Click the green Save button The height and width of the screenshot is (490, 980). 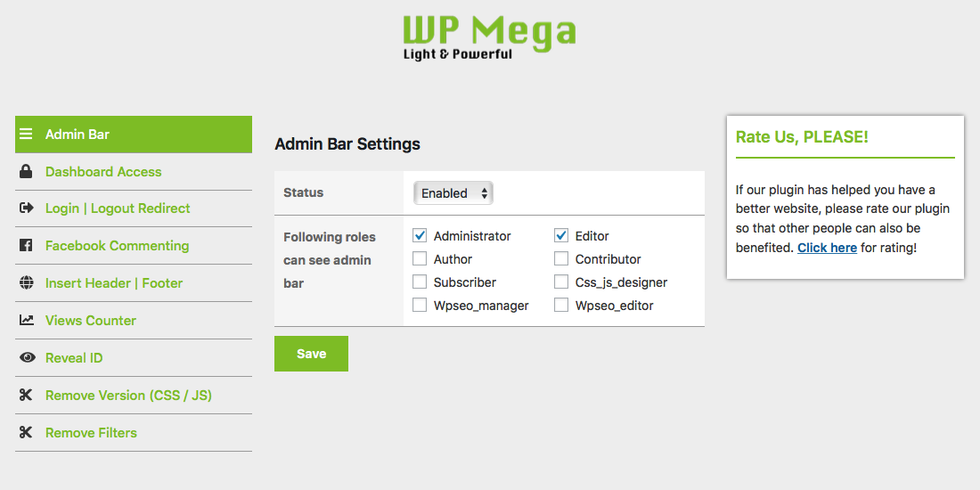pyautogui.click(x=311, y=354)
